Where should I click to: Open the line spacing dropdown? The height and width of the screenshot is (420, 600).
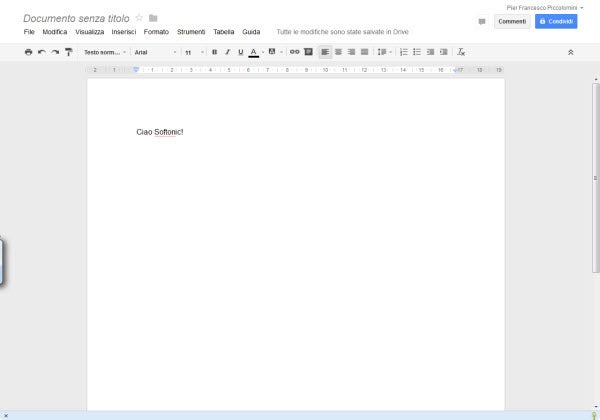tap(384, 52)
